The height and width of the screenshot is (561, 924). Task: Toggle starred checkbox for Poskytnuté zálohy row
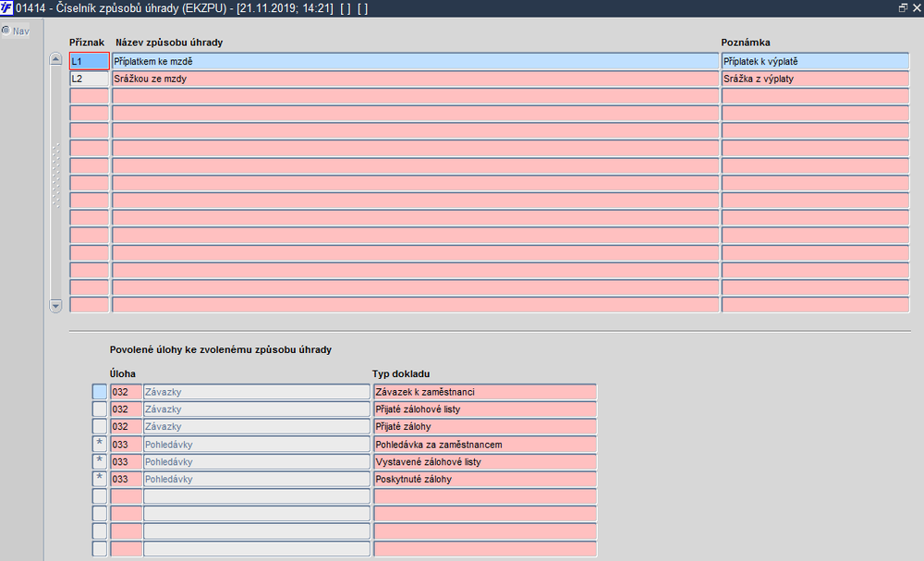click(x=100, y=479)
